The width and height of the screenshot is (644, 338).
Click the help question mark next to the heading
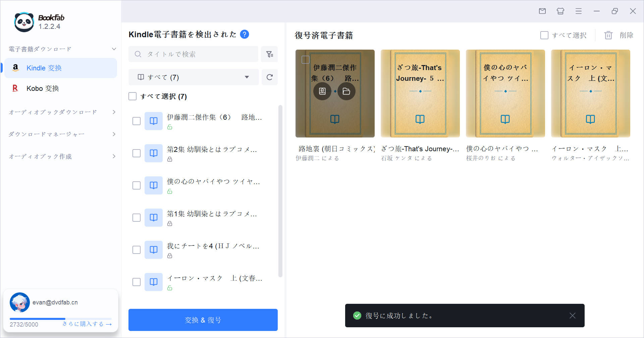pyautogui.click(x=245, y=34)
